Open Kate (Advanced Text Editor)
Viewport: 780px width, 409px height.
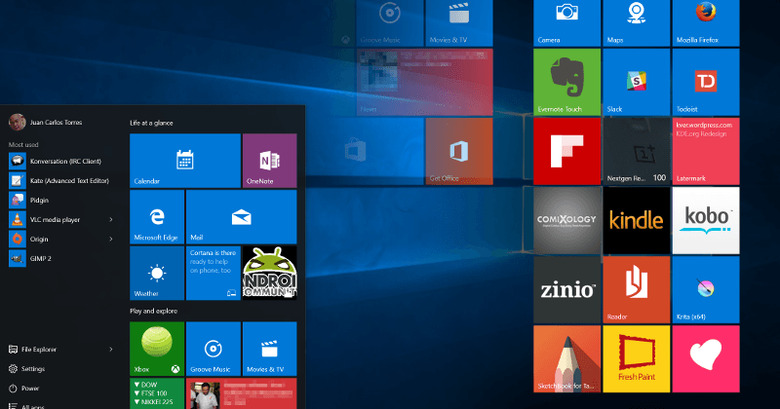tap(61, 181)
